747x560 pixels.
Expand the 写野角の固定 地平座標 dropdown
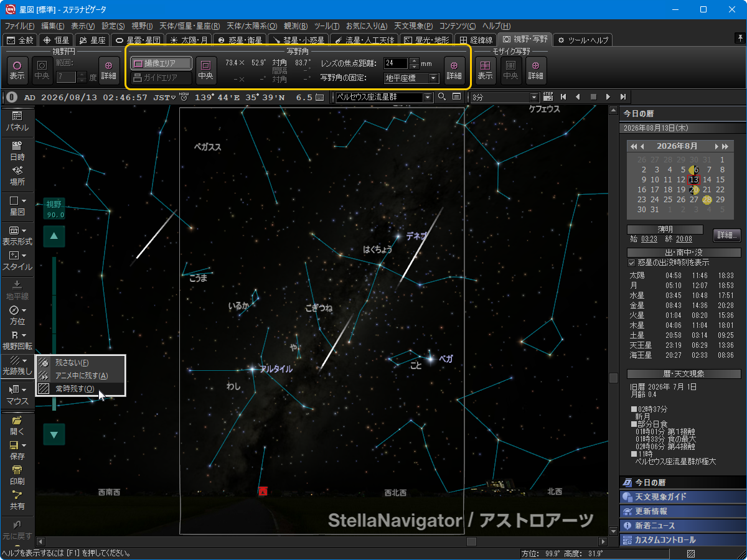pyautogui.click(x=411, y=78)
